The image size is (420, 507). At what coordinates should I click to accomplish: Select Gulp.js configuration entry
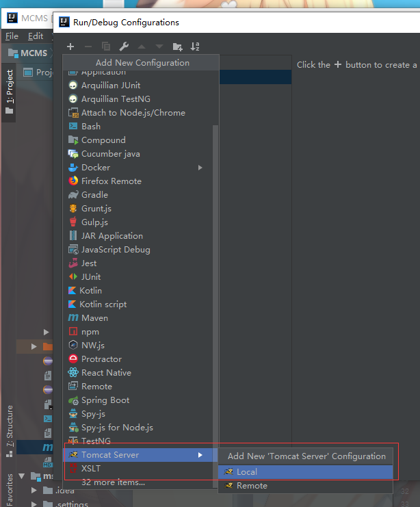(x=138, y=222)
